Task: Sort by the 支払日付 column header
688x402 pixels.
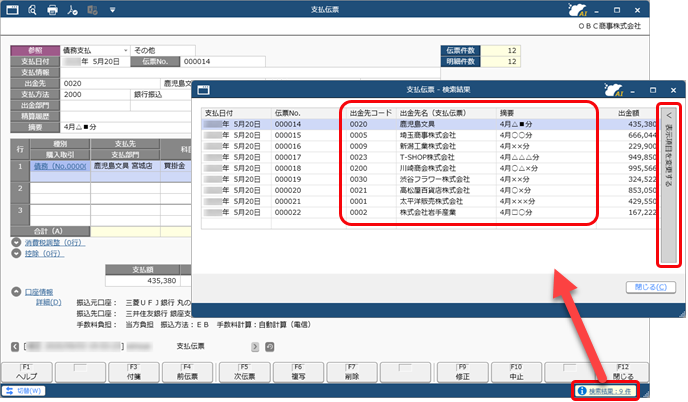Action: [236, 113]
